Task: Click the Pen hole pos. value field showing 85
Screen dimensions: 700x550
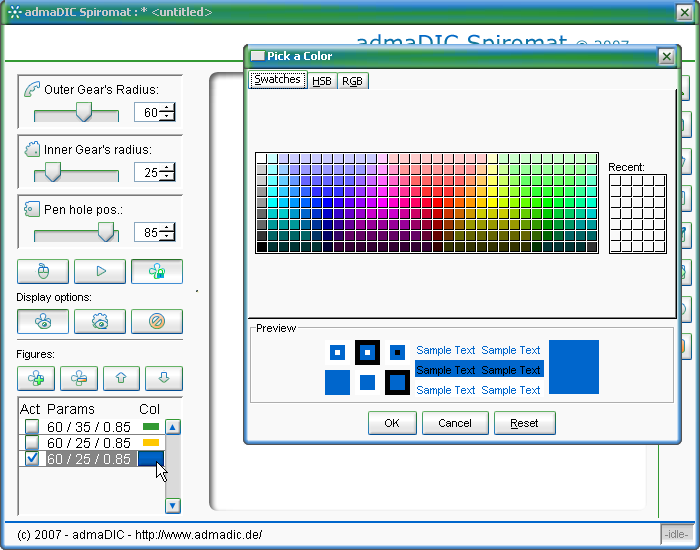Action: tap(147, 232)
